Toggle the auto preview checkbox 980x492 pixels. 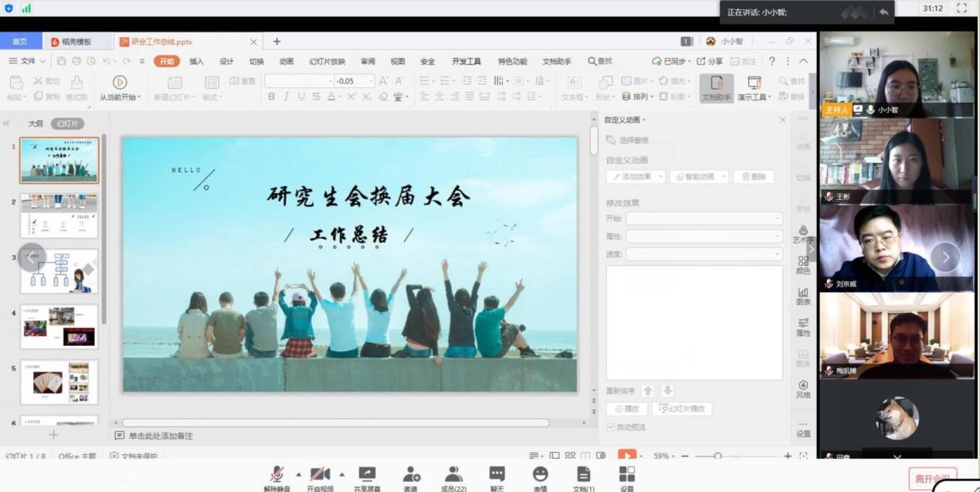pyautogui.click(x=611, y=427)
